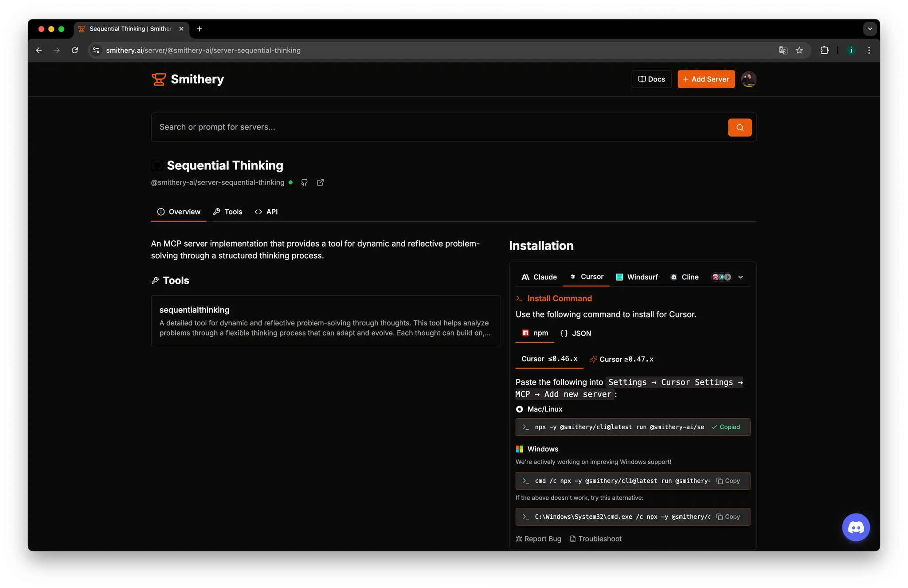
Task: Copy the Mac/Linux npx command
Action: 726,427
